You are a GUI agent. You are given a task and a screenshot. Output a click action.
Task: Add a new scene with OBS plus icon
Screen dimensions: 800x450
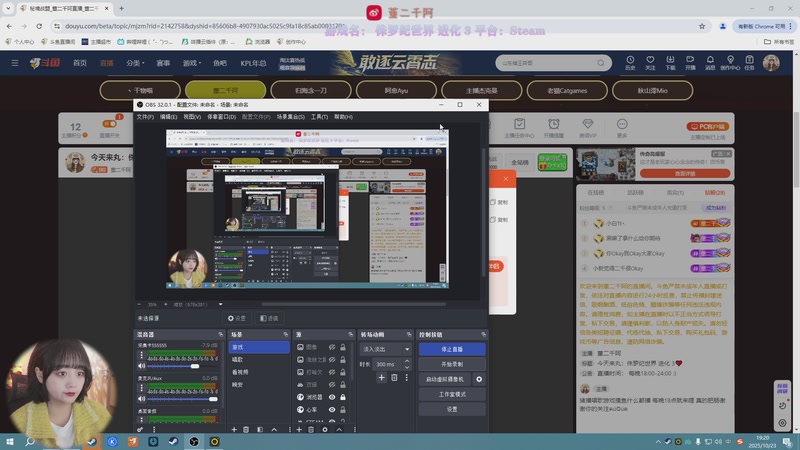(234, 430)
